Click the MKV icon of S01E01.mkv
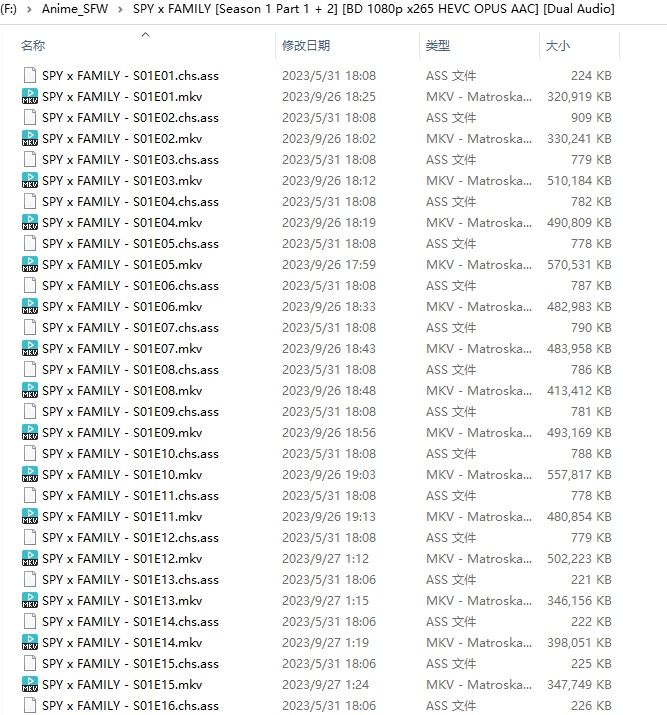The height and width of the screenshot is (715, 667). click(29, 97)
